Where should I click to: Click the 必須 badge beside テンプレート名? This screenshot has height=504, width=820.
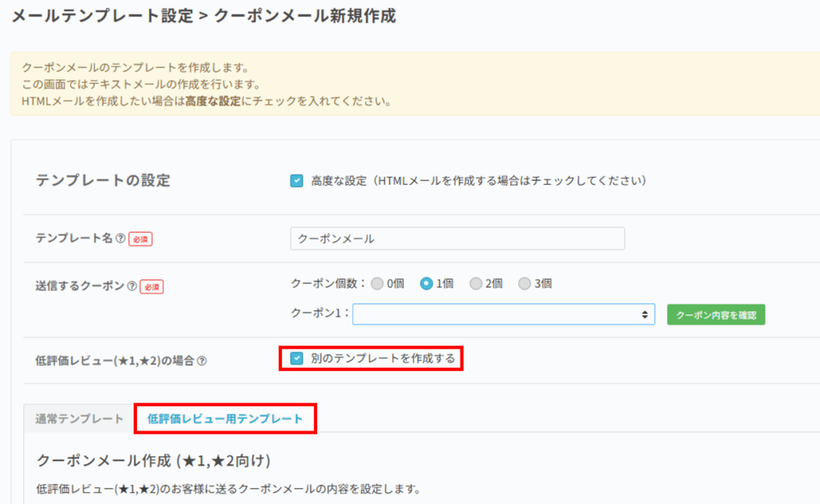(140, 239)
